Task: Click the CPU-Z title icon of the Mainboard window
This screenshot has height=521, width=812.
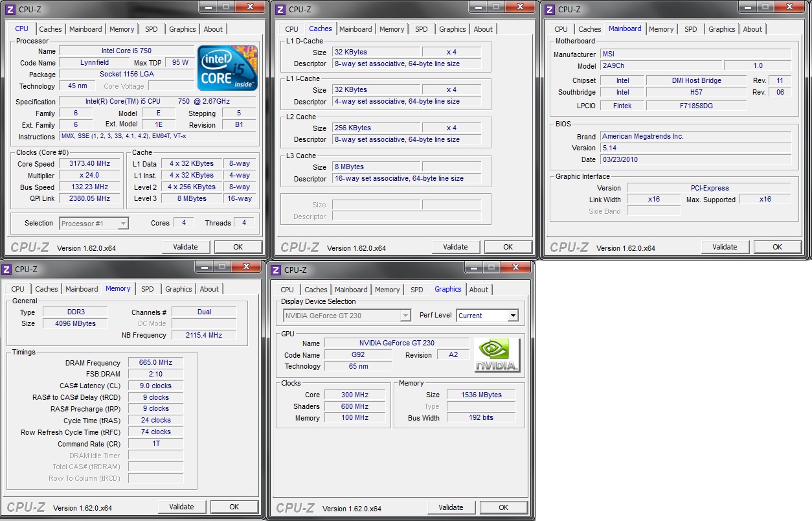Action: [x=550, y=9]
